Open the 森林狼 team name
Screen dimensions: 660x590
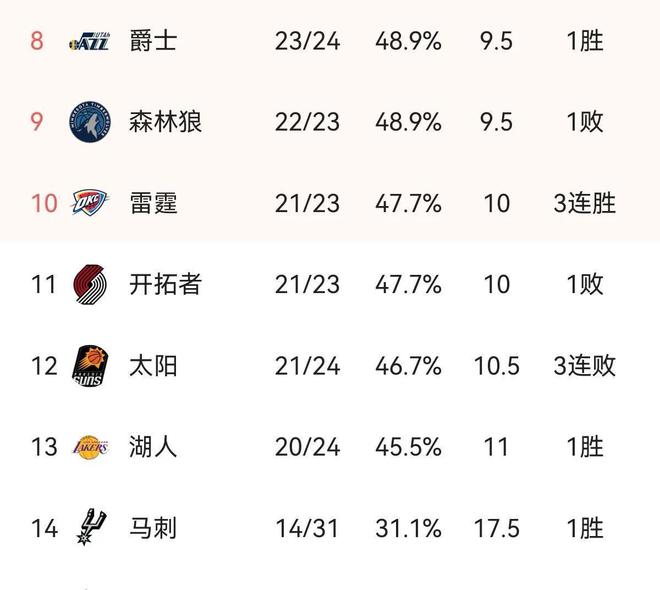(165, 122)
